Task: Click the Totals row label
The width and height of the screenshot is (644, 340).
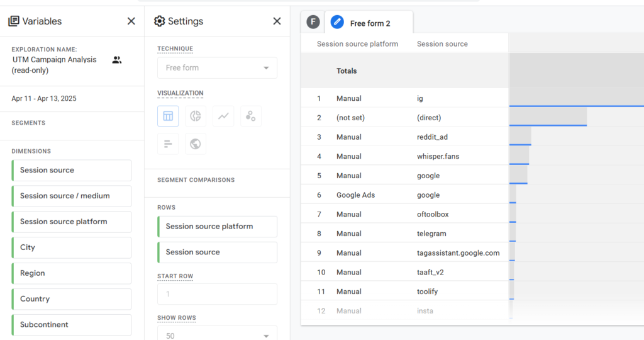Action: pos(347,71)
